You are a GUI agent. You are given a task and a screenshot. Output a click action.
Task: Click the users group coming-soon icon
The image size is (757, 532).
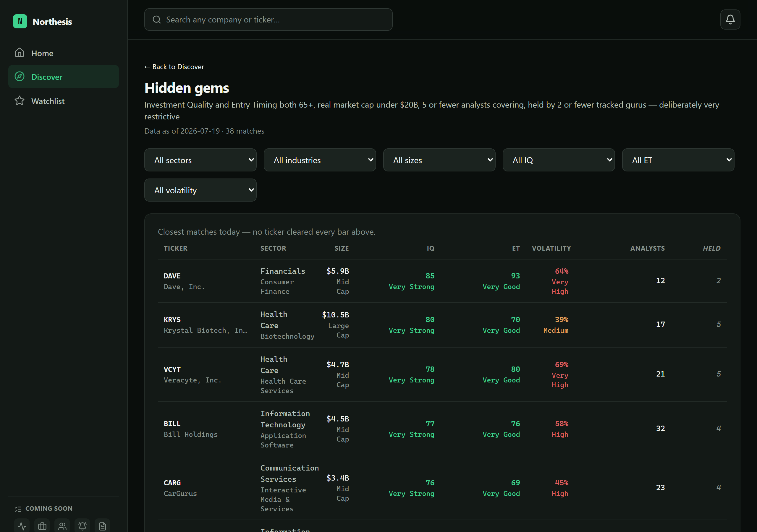[62, 526]
